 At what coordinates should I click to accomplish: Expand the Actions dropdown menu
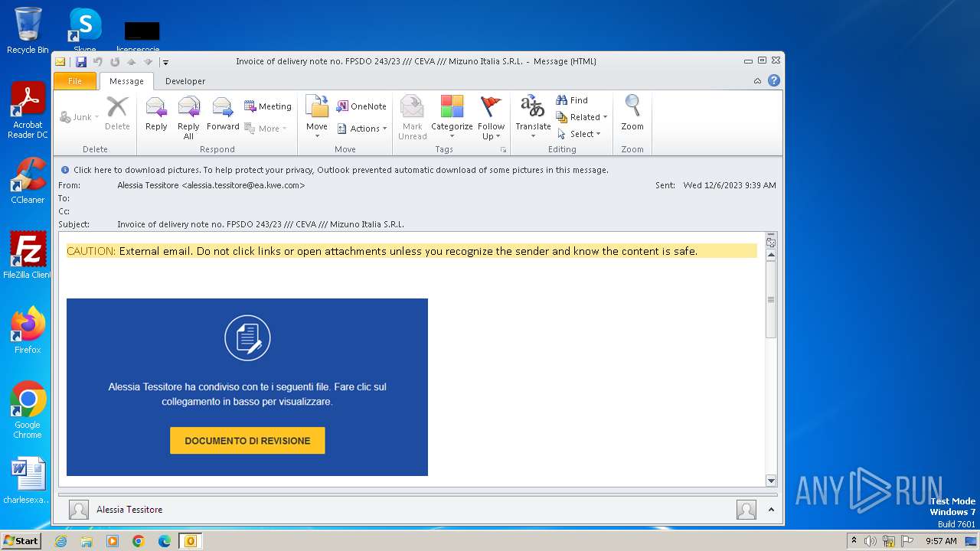(x=362, y=129)
